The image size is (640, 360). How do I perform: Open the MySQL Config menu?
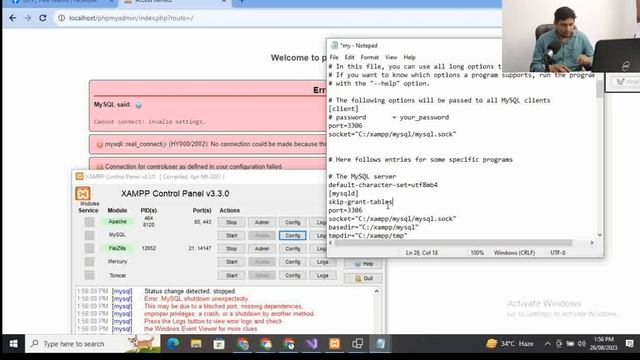click(293, 236)
